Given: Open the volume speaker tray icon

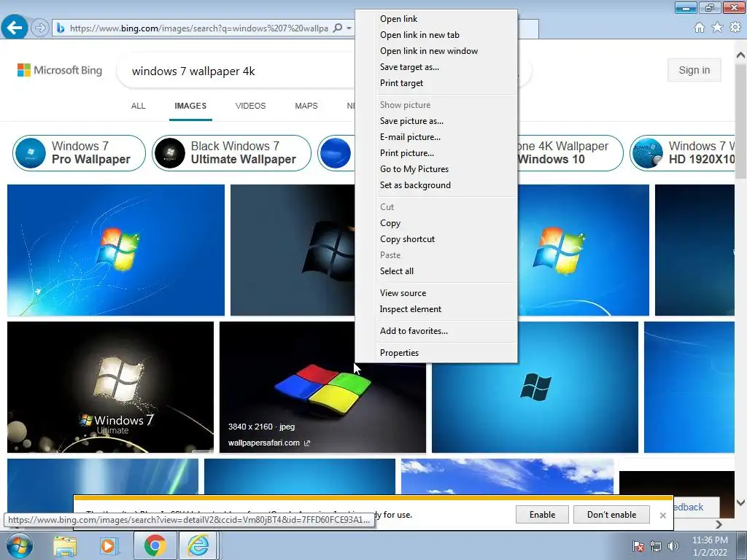Looking at the screenshot, I should (673, 546).
